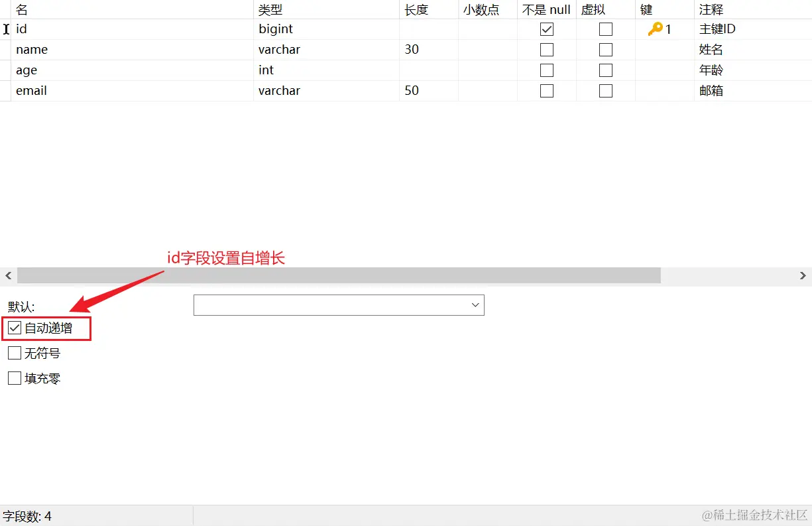
Task: Click the 字段数: 4 status bar entry
Action: (27, 516)
